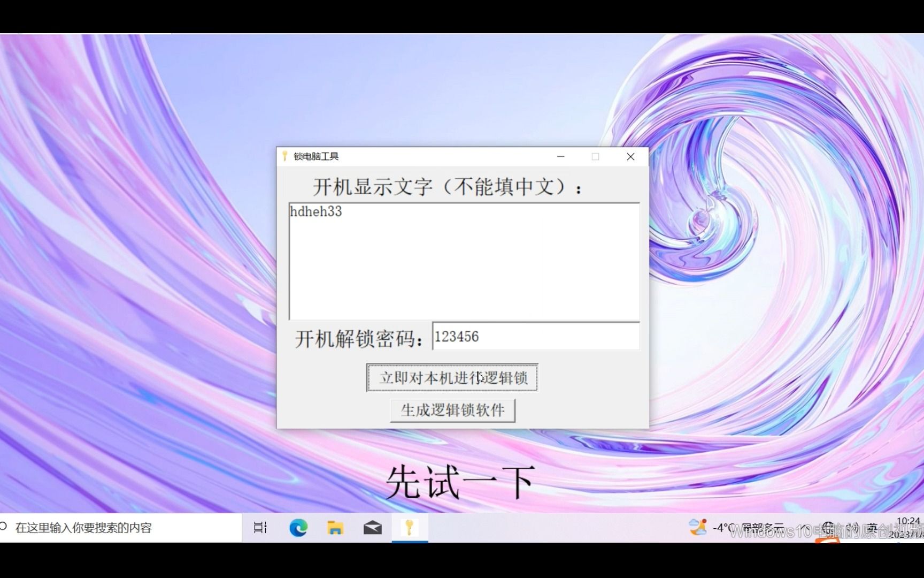Image resolution: width=924 pixels, height=578 pixels.
Task: Click the Windows search box on the taskbar
Action: tap(120, 528)
